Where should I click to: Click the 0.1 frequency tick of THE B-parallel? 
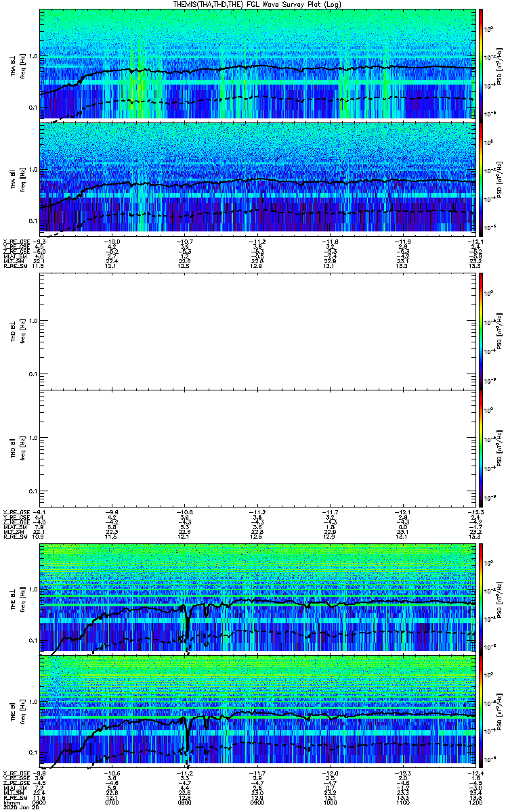click(x=33, y=754)
